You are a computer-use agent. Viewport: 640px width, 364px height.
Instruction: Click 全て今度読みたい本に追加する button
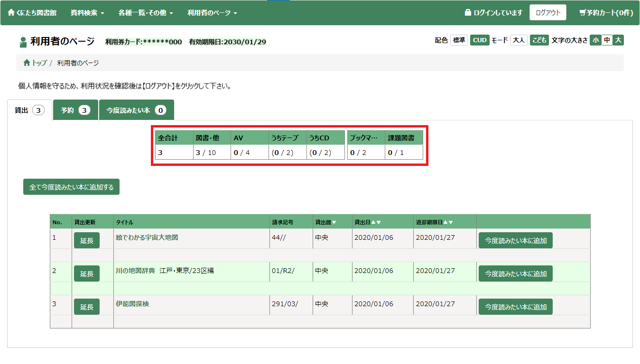point(71,187)
